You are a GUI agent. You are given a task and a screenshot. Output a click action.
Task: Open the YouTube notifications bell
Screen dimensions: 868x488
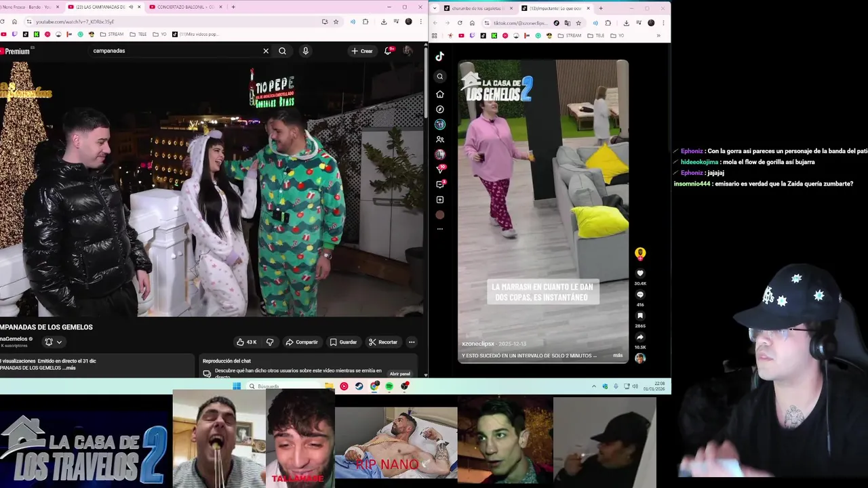point(388,51)
